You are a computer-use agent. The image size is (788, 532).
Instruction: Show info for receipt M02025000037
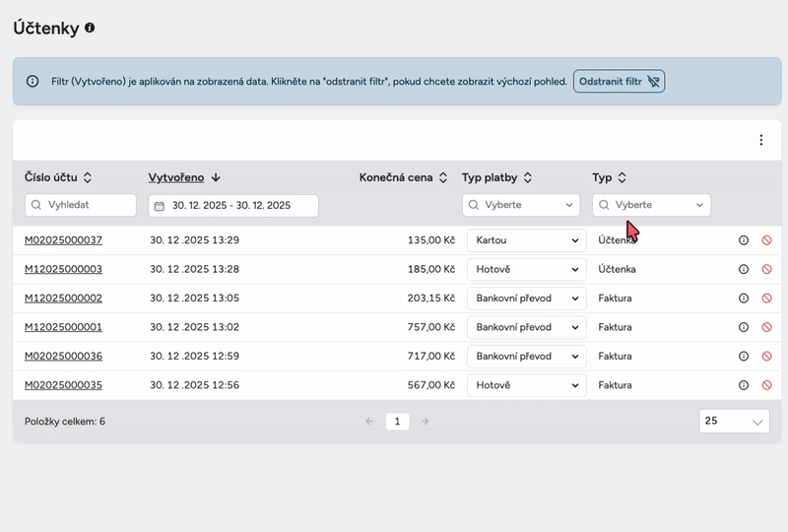click(744, 240)
